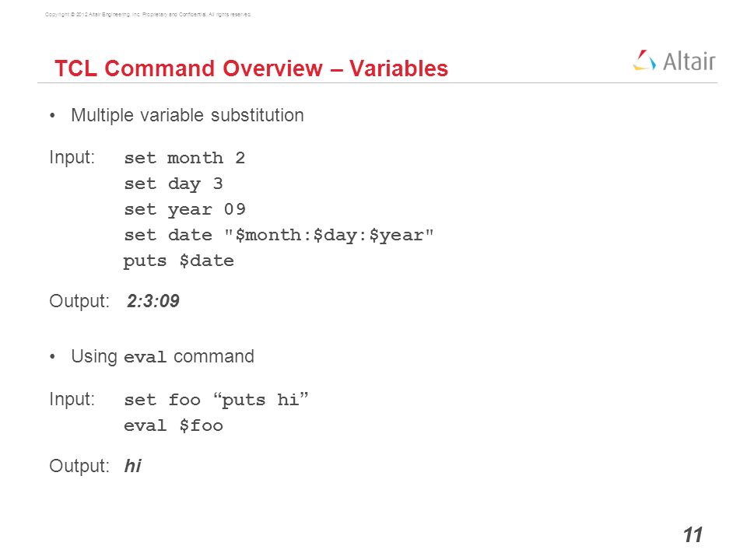The height and width of the screenshot is (560, 747).
Task: Select the slide title TCL Command Overview – Variables
Action: tap(251, 68)
